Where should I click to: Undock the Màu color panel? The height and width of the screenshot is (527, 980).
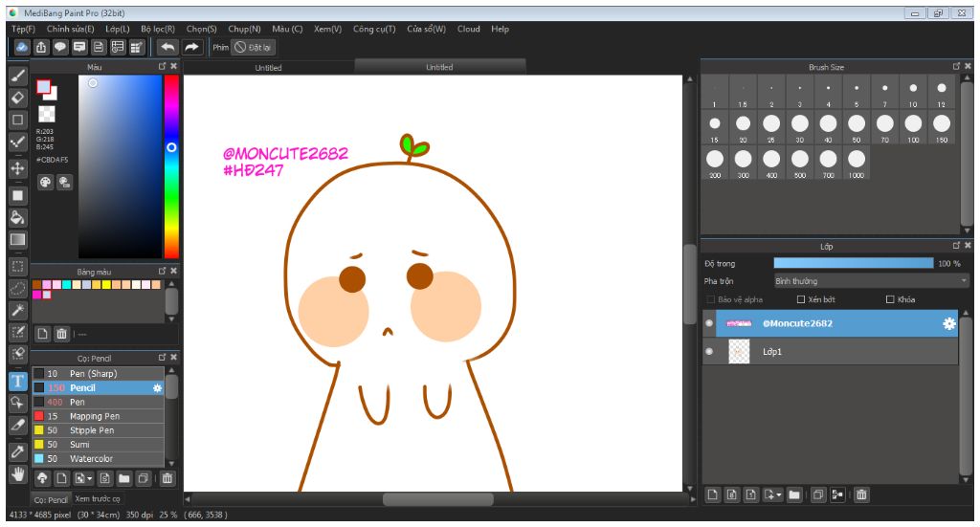tap(163, 66)
